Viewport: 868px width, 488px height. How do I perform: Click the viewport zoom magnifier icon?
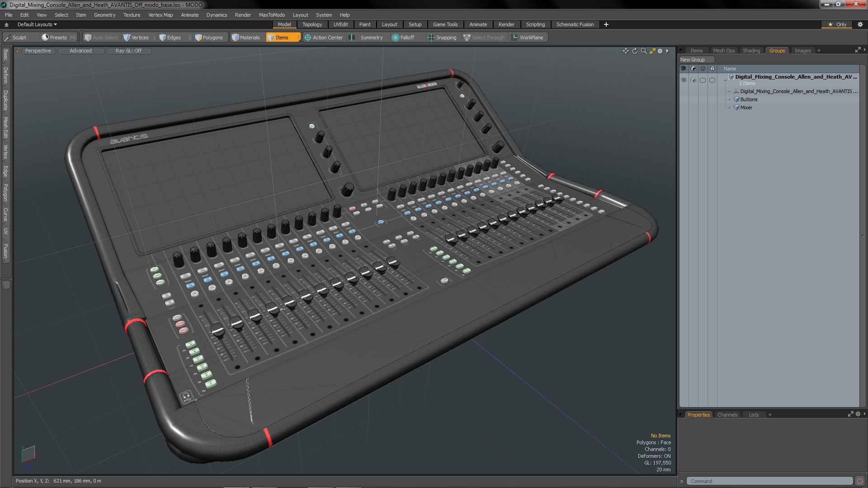[644, 51]
